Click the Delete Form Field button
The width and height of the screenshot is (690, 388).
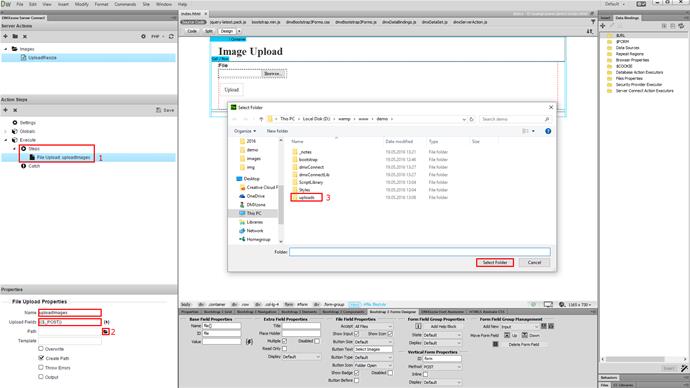click(x=524, y=344)
